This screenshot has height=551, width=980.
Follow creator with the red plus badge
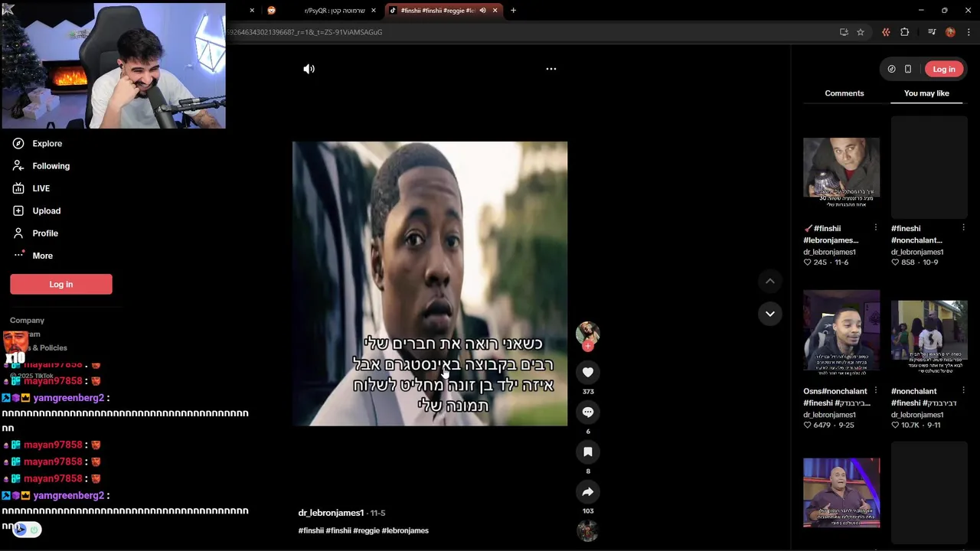pyautogui.click(x=588, y=346)
